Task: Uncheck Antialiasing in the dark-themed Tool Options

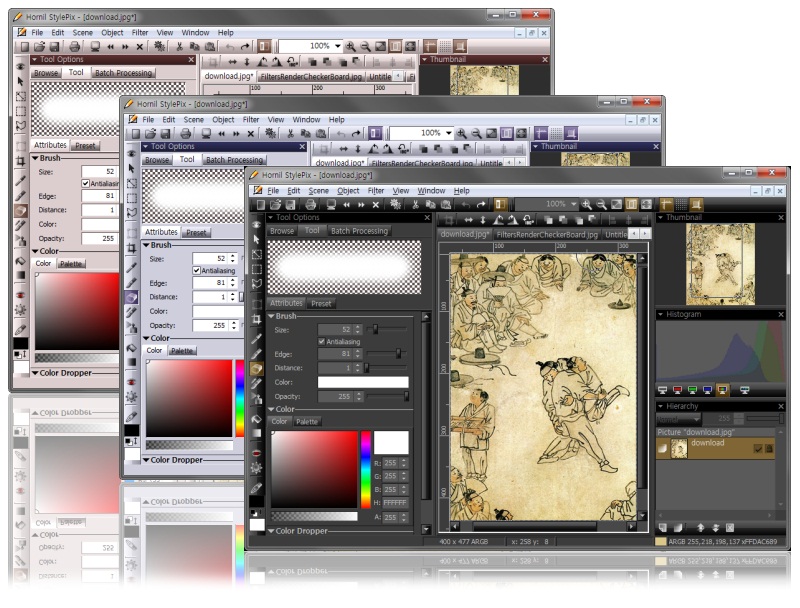Action: (321, 342)
